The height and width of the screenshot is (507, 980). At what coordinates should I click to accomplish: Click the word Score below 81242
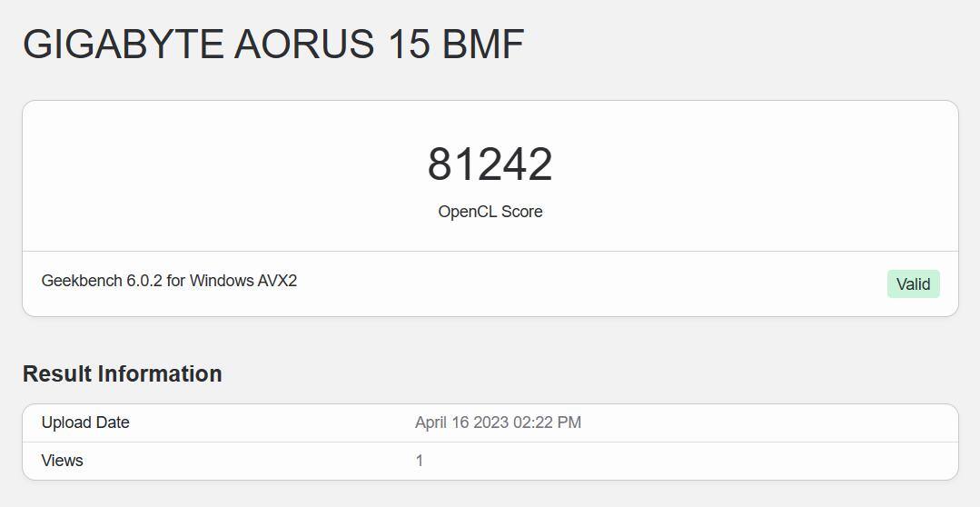[x=520, y=212]
